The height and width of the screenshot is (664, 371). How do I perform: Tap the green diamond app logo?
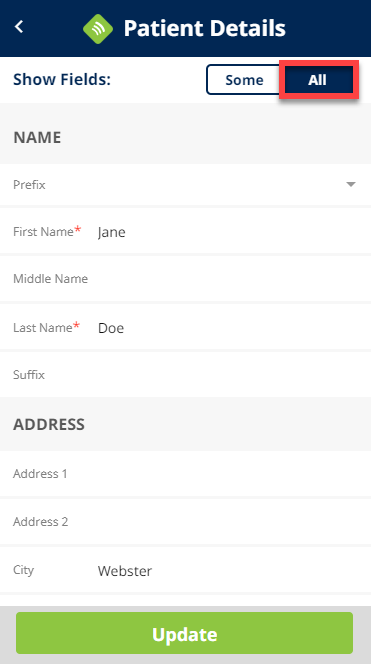(98, 28)
